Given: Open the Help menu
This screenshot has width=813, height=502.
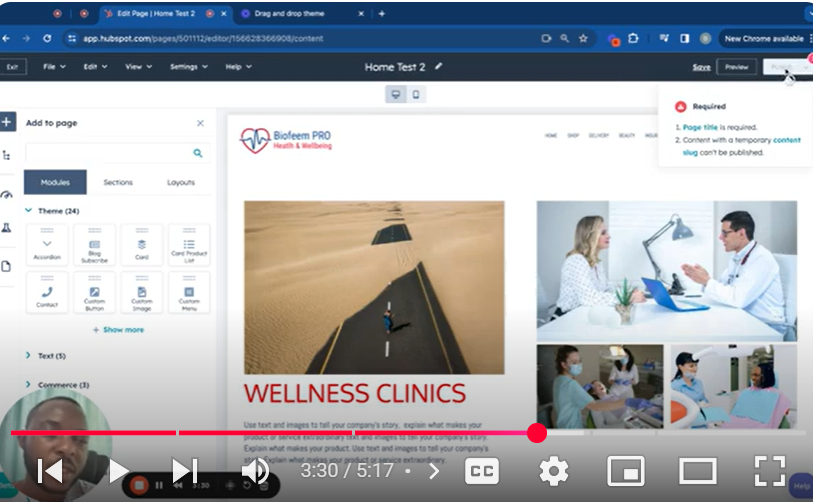Looking at the screenshot, I should pyautogui.click(x=239, y=66).
